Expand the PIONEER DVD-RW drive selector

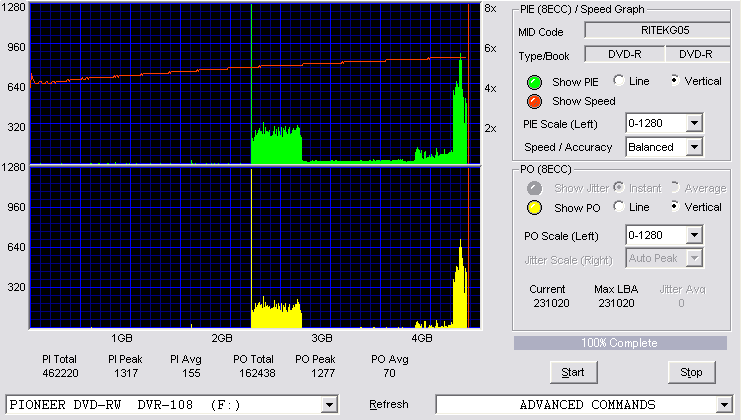click(x=329, y=405)
